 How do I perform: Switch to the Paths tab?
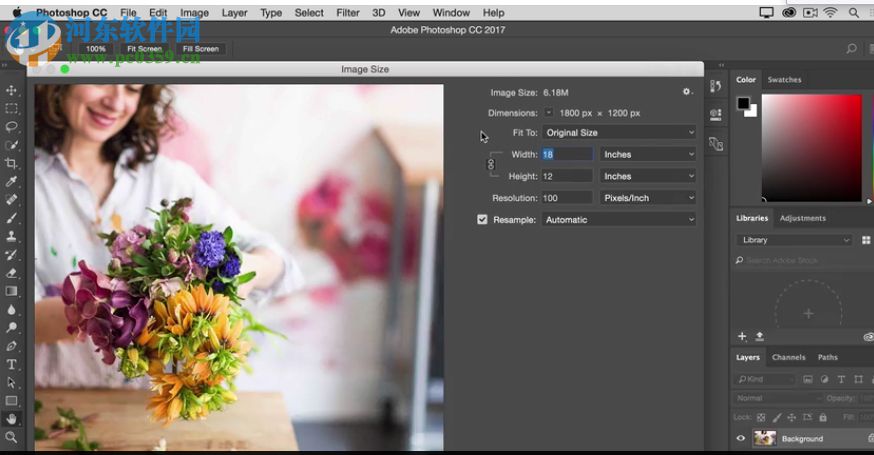828,357
